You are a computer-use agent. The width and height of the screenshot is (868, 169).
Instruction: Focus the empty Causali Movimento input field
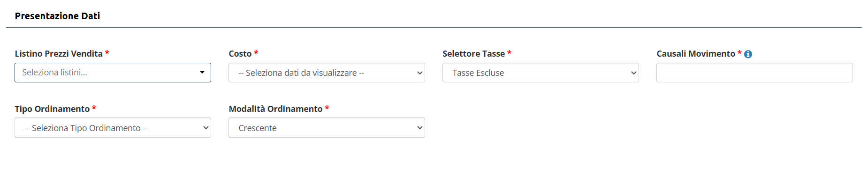point(754,73)
